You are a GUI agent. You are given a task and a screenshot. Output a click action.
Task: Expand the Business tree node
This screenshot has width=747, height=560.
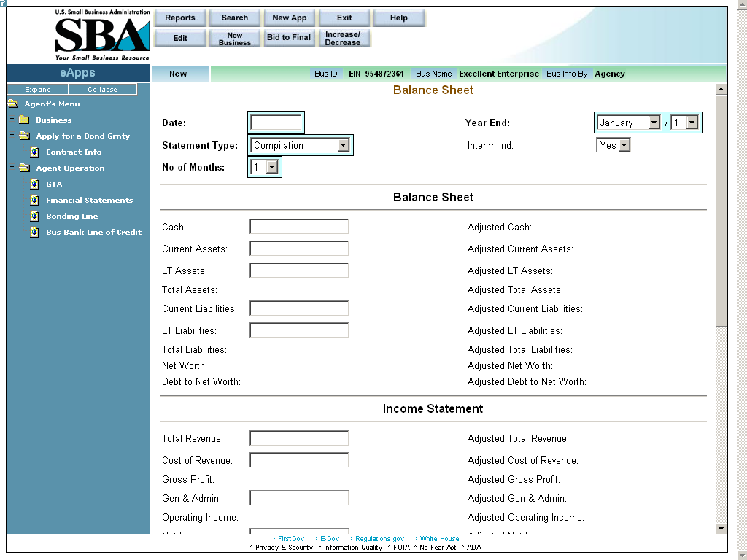pos(12,120)
